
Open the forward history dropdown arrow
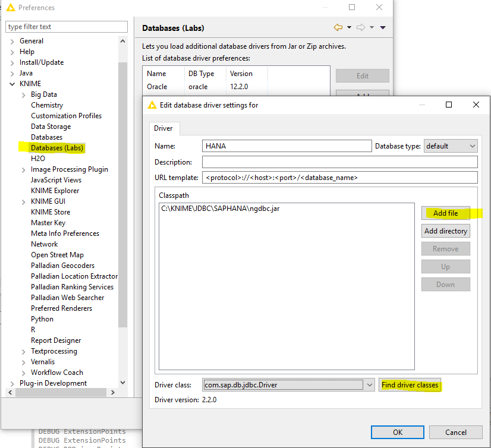click(372, 27)
